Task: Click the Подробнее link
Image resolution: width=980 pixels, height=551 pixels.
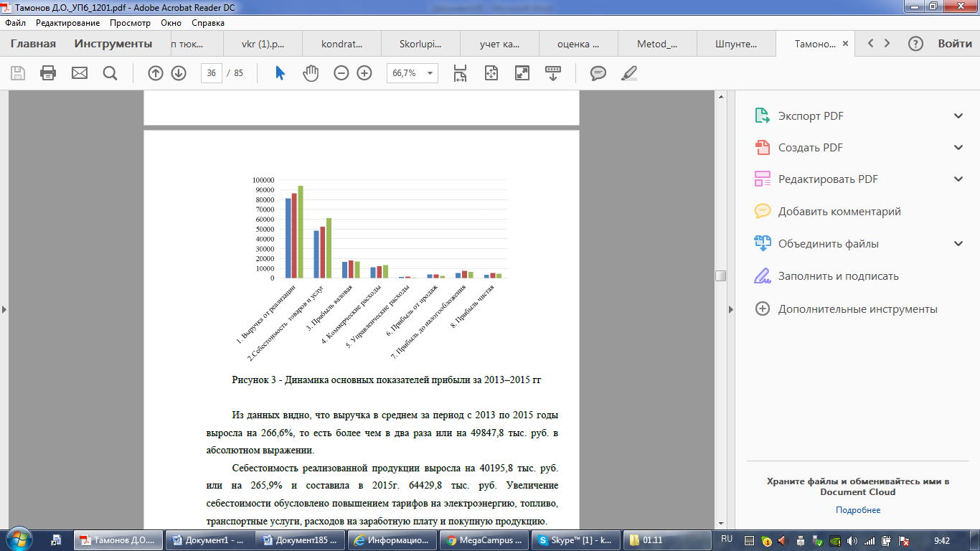Action: tap(858, 510)
